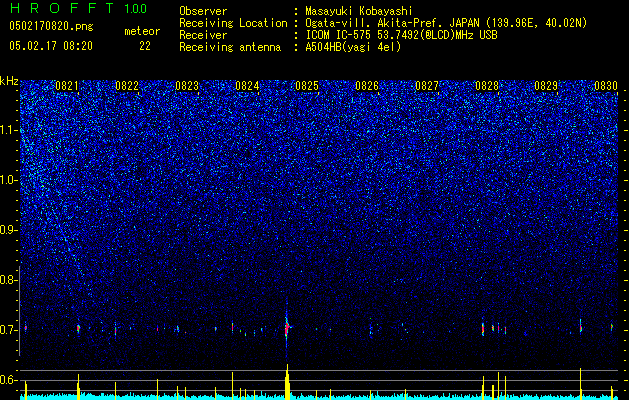Click the kHz axis unit label
The image size is (629, 400).
(x=9, y=81)
